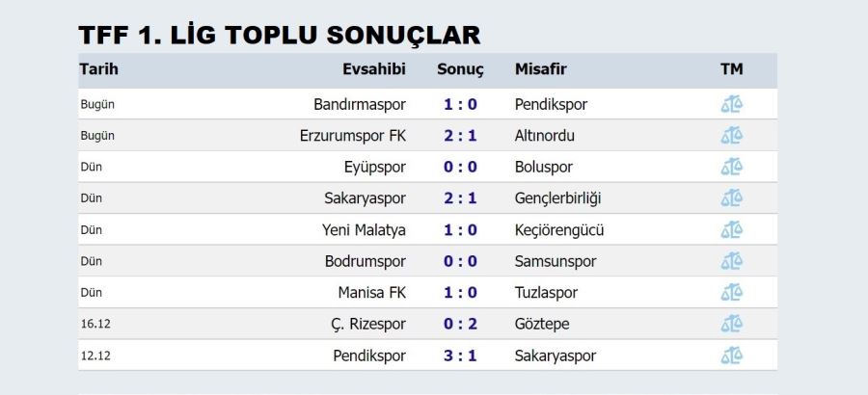This screenshot has width=868, height=395.
Task: Click the scale icon for Eyüpspor–Boluspor match
Action: [731, 167]
